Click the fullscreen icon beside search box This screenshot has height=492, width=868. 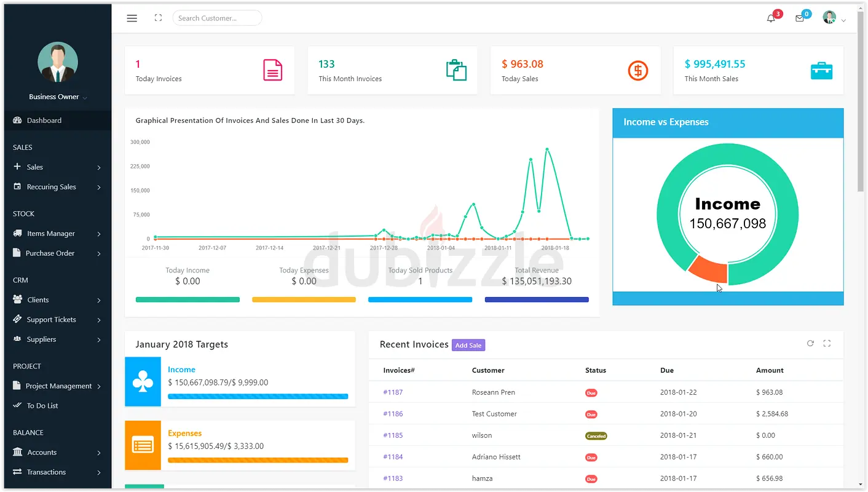point(158,18)
